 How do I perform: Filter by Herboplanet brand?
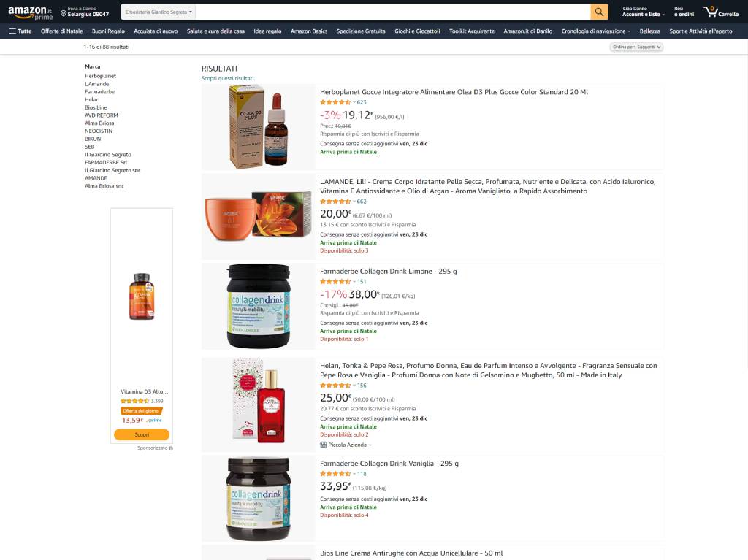click(100, 76)
